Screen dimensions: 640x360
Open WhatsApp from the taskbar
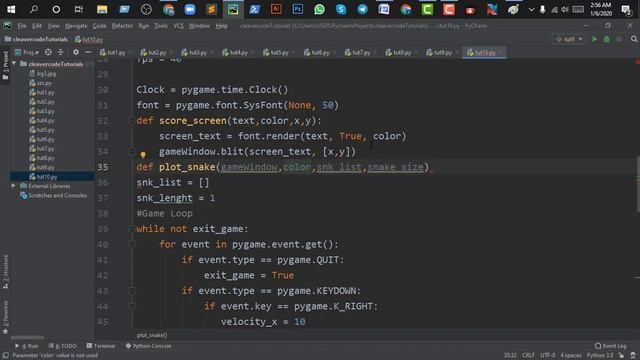pos(320,9)
